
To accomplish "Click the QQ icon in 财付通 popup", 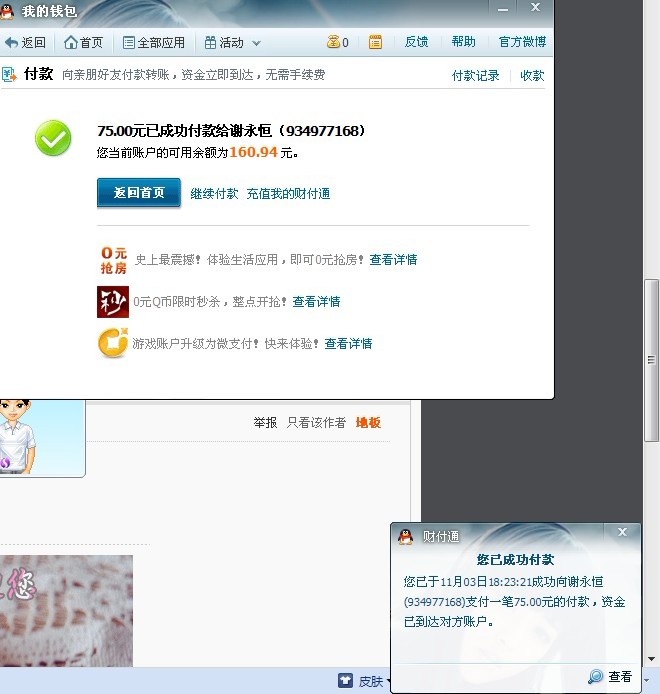I will 405,536.
